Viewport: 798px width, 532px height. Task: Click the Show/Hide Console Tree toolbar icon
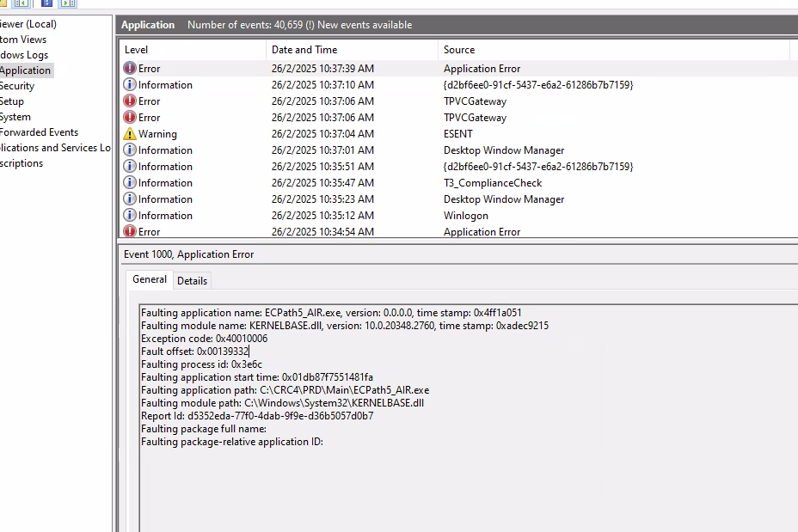coord(22,3)
